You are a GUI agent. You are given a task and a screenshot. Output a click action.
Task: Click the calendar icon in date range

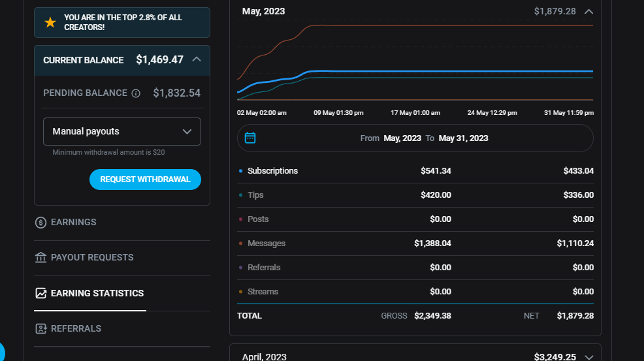[x=250, y=138]
